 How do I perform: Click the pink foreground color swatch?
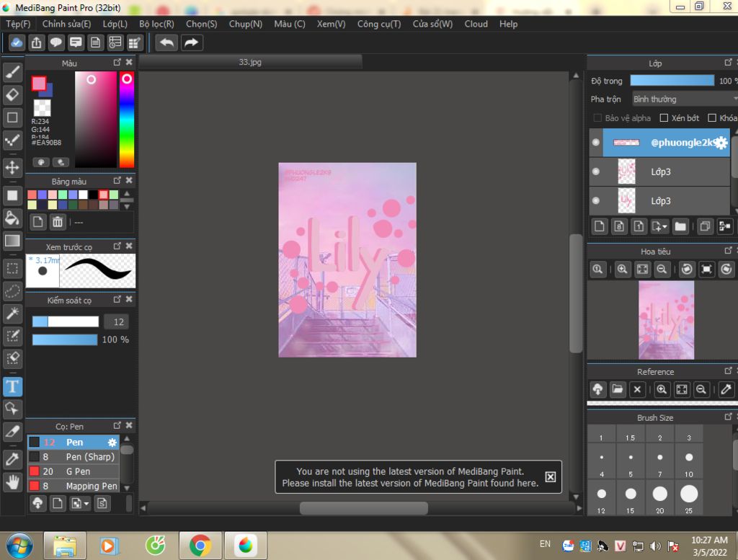[x=39, y=84]
